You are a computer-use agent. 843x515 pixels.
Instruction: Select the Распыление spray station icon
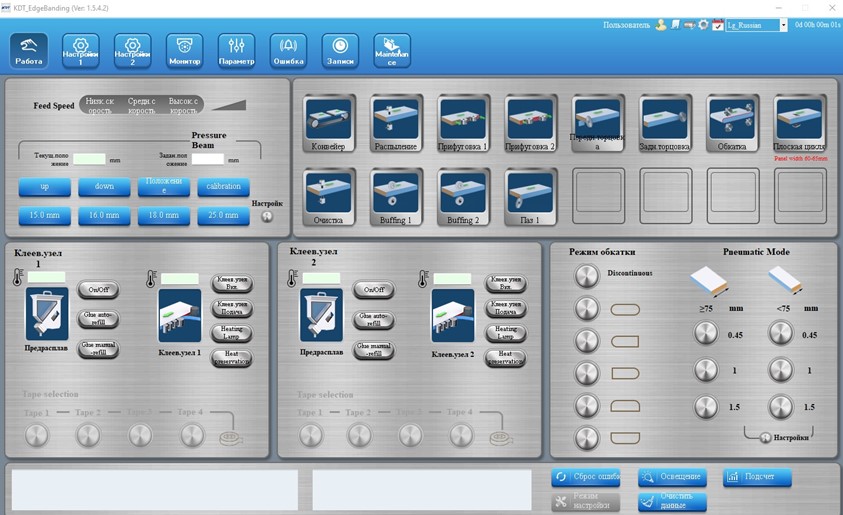[x=396, y=118]
